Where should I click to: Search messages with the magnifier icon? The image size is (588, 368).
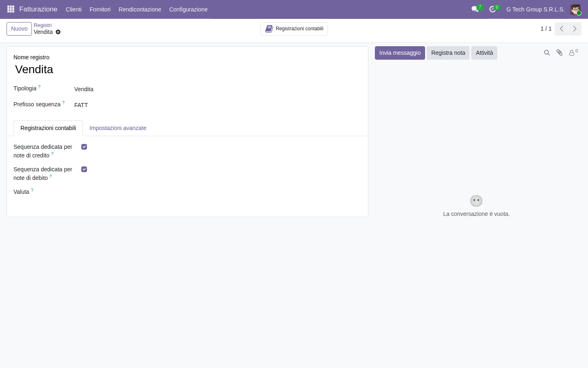[547, 53]
